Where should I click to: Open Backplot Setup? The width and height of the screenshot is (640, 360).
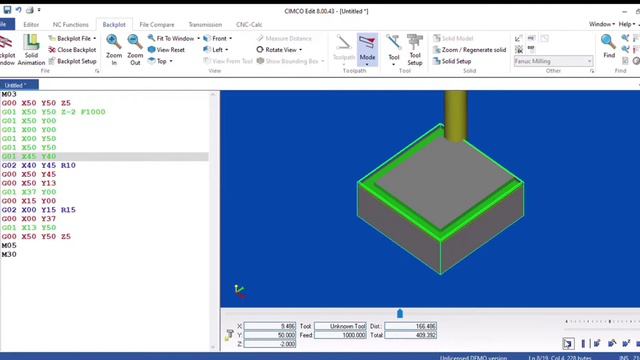[x=72, y=61]
